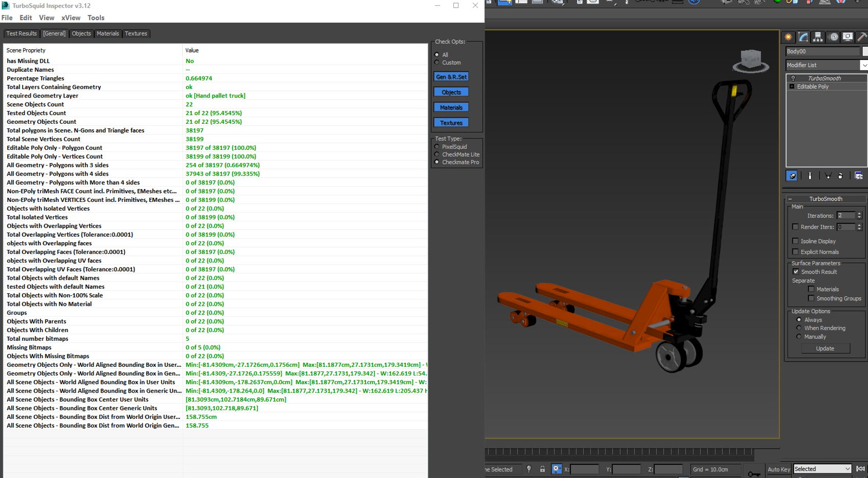Screen dimensions: 868x478
Task: Open the Modify command panel tab
Action: click(803, 37)
